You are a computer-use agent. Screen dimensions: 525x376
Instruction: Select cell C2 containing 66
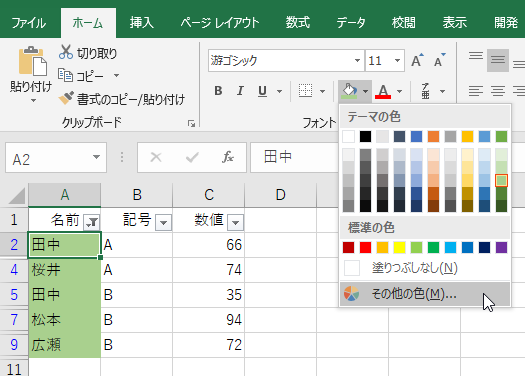click(209, 245)
